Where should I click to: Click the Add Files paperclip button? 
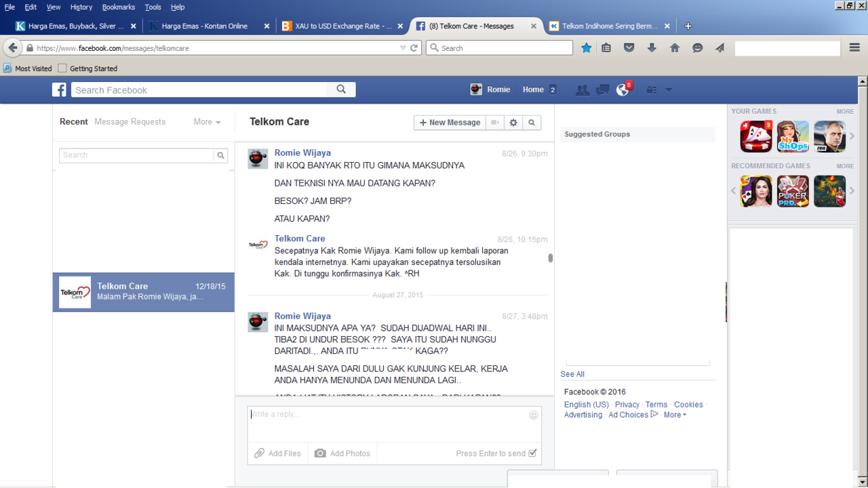(277, 453)
